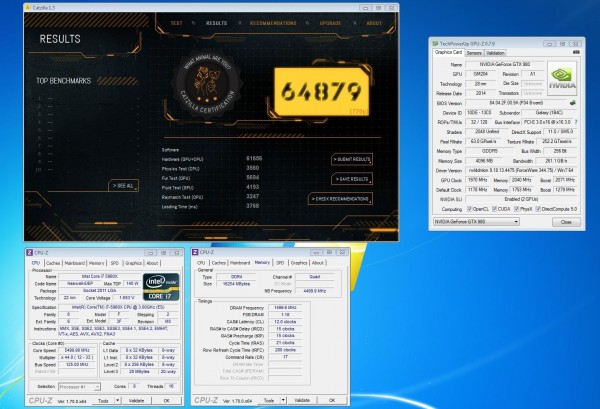Click the bus interface question mark

[575, 120]
